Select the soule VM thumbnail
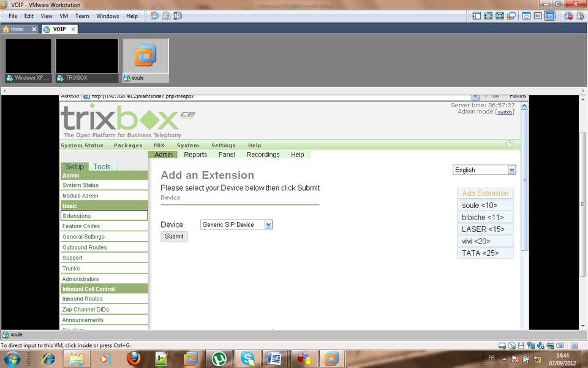The height and width of the screenshot is (368, 588). [146, 60]
